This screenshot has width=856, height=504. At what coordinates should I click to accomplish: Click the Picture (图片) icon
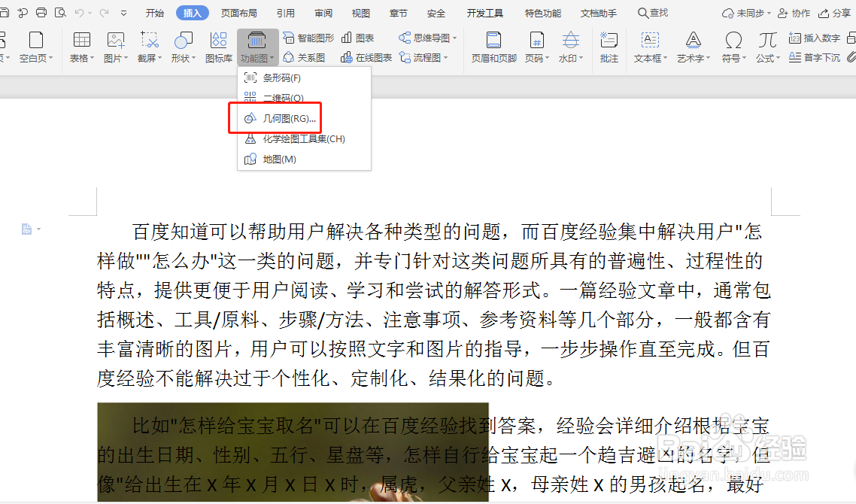(116, 41)
